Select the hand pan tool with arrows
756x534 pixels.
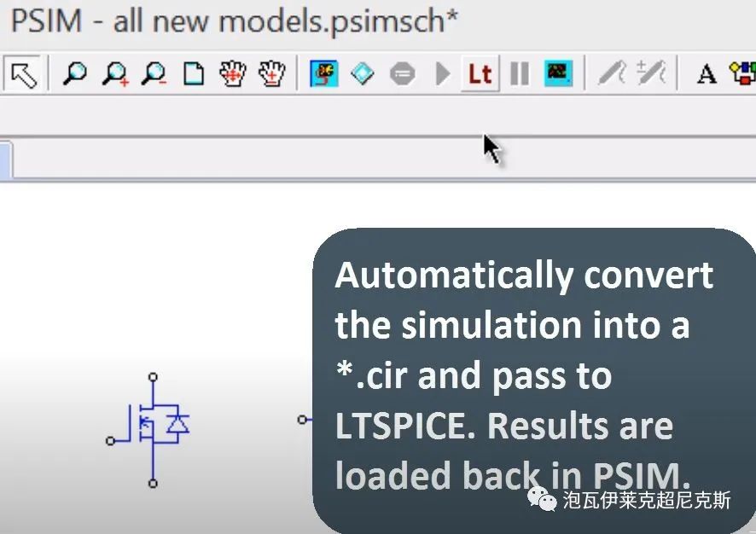233,73
